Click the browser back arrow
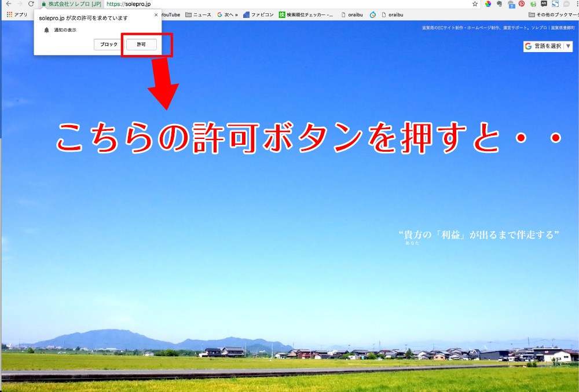Viewport: 579px width, 392px height. click(8, 3)
